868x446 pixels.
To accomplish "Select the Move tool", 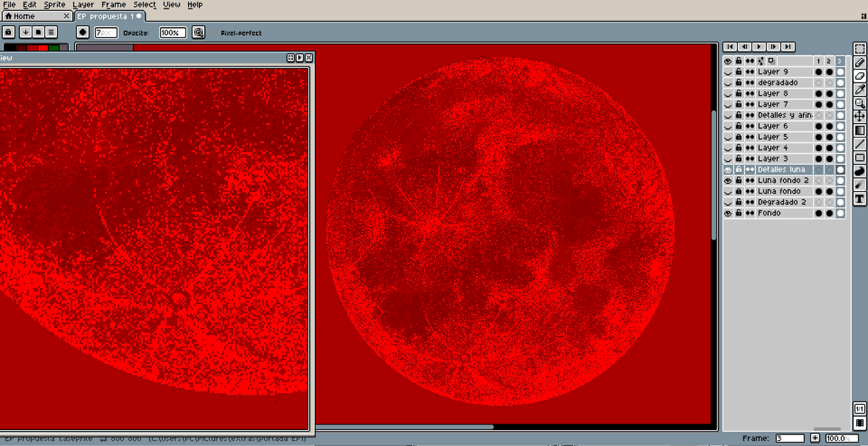I will 860,117.
